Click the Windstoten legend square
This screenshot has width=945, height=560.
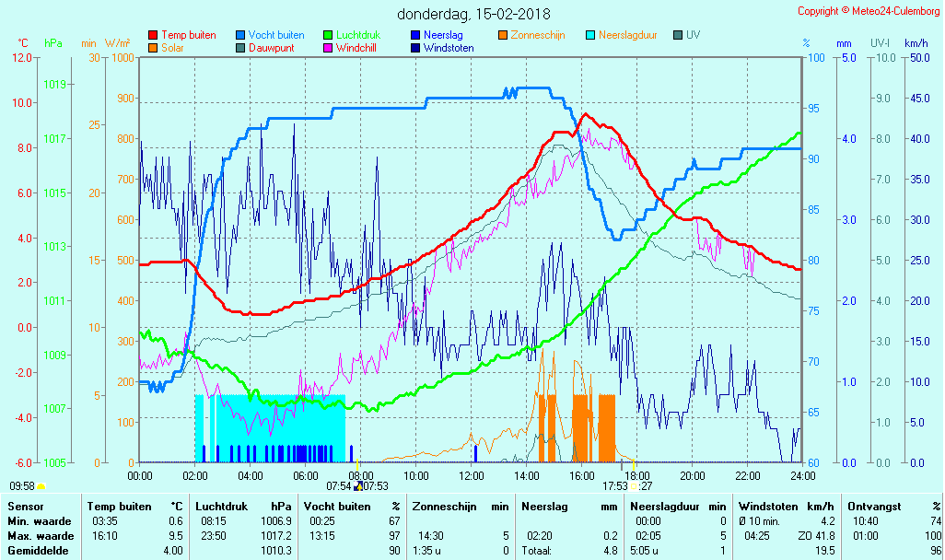[415, 48]
